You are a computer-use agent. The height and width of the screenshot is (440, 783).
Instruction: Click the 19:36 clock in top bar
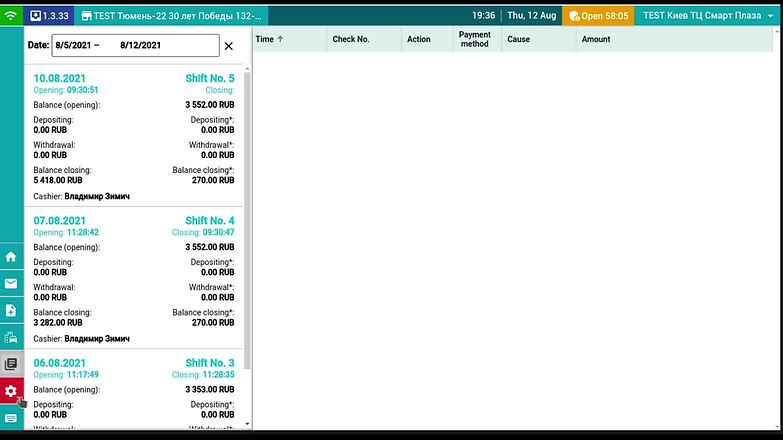(x=483, y=15)
